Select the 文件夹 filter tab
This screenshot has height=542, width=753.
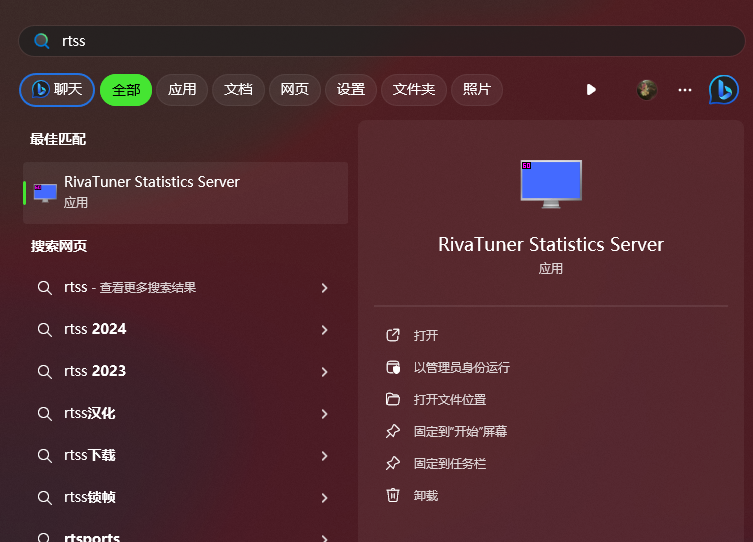click(x=413, y=90)
